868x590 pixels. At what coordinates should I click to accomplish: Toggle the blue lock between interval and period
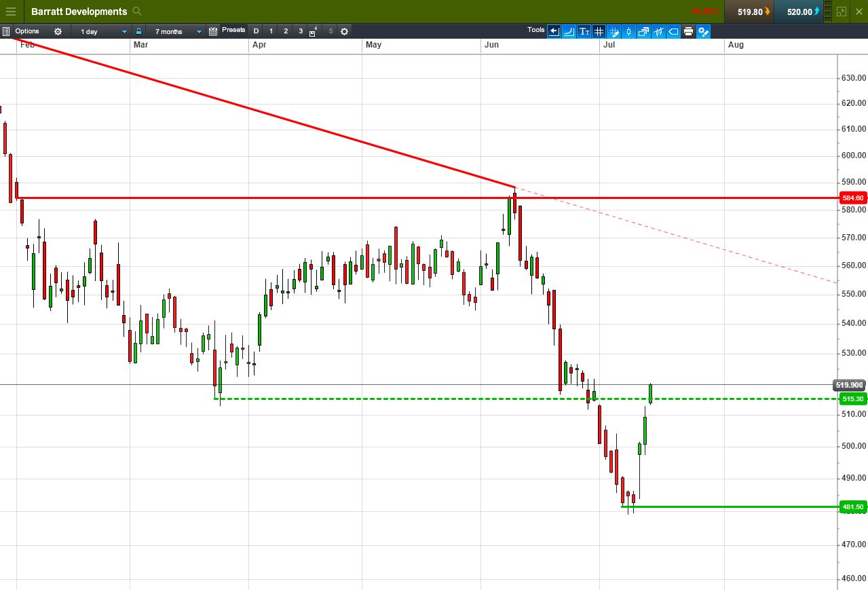(138, 31)
